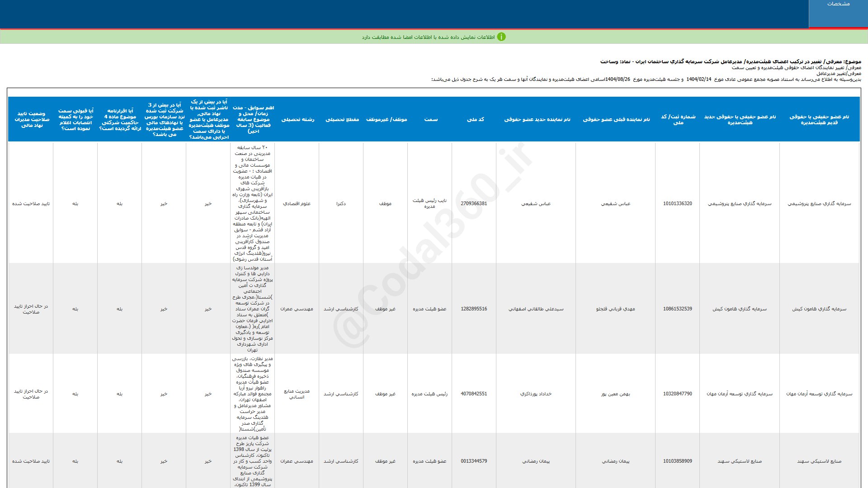The height and width of the screenshot is (488, 868).
Task: Click the مقطع تحصیلی column header
Action: pos(342,119)
